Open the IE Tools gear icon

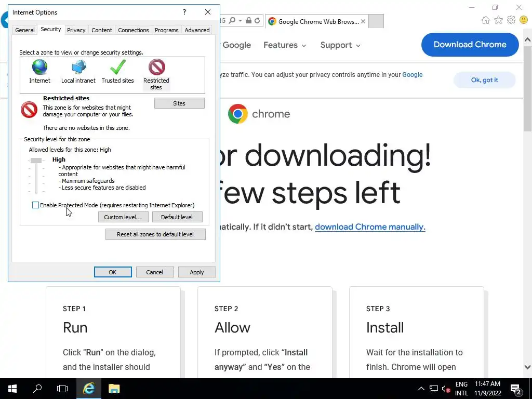point(511,20)
